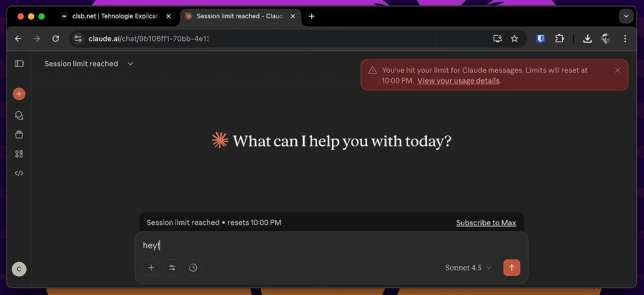
Task: Open the Artifacts icon in sidebar
Action: 19,154
